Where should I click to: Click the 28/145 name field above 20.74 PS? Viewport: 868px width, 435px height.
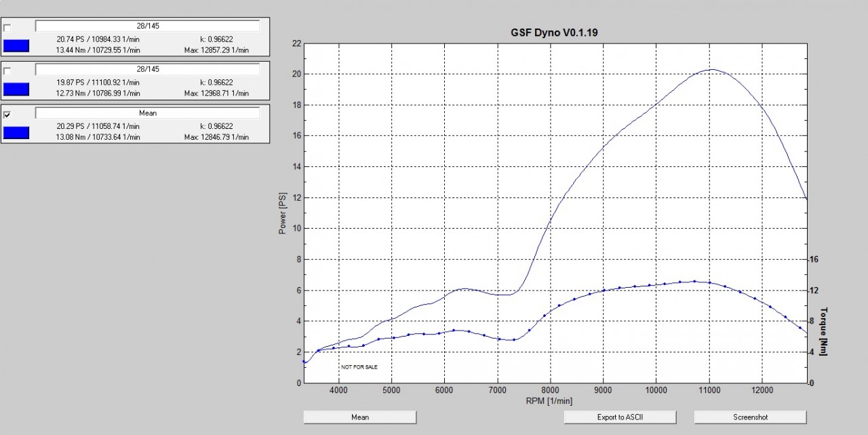147,26
